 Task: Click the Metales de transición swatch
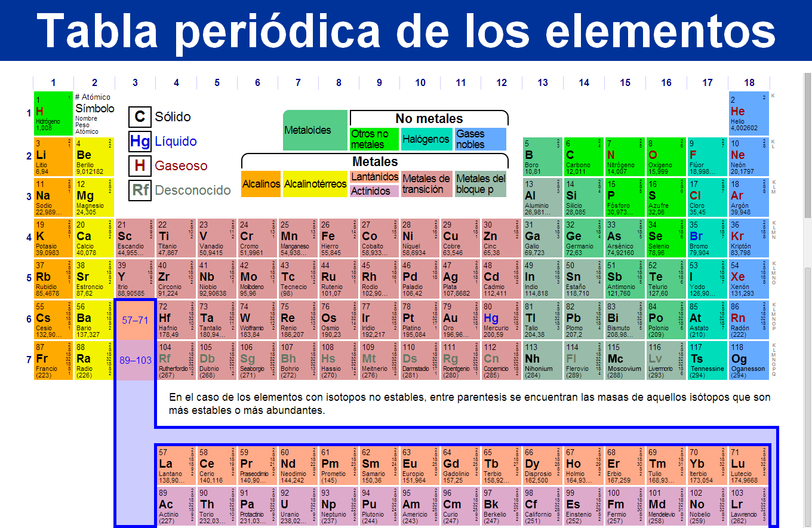(426, 184)
